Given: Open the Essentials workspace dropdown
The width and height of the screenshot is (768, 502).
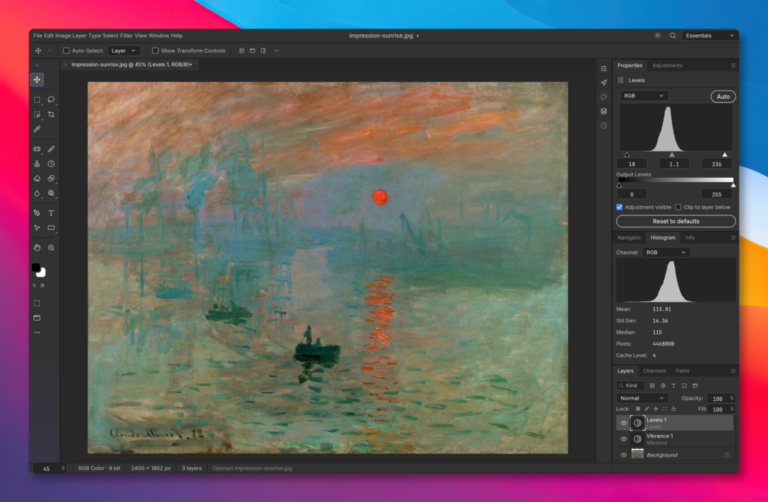Looking at the screenshot, I should click(x=710, y=35).
